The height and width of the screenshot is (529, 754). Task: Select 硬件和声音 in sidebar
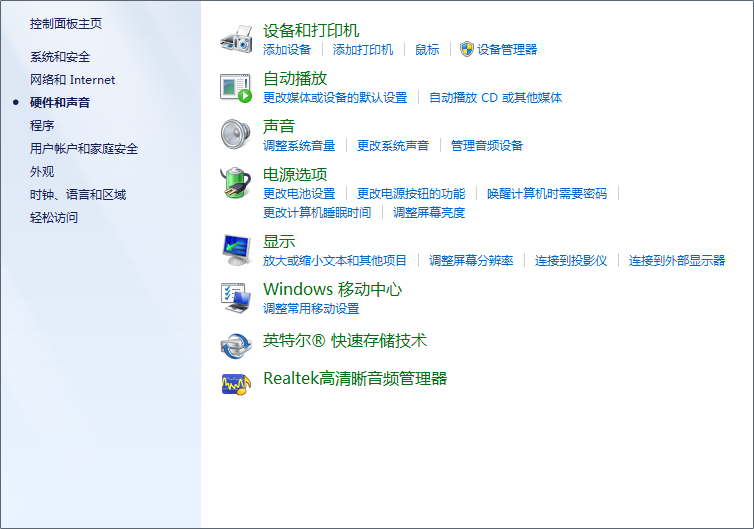[60, 102]
